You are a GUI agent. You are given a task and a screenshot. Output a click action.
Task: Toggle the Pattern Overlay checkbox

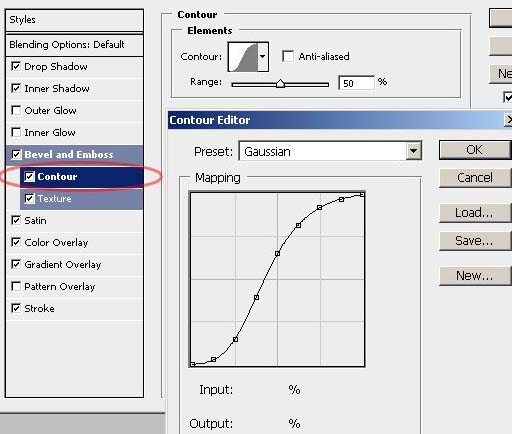pyautogui.click(x=16, y=286)
